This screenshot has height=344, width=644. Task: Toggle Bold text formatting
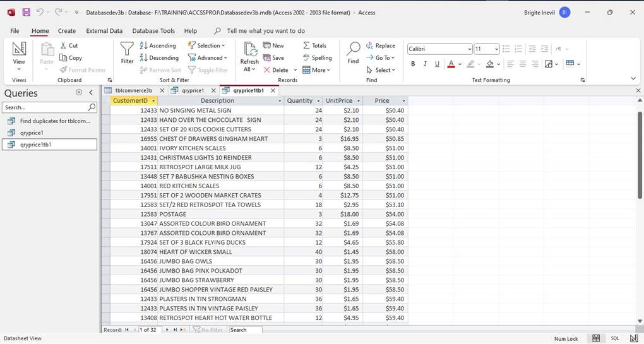tap(413, 64)
